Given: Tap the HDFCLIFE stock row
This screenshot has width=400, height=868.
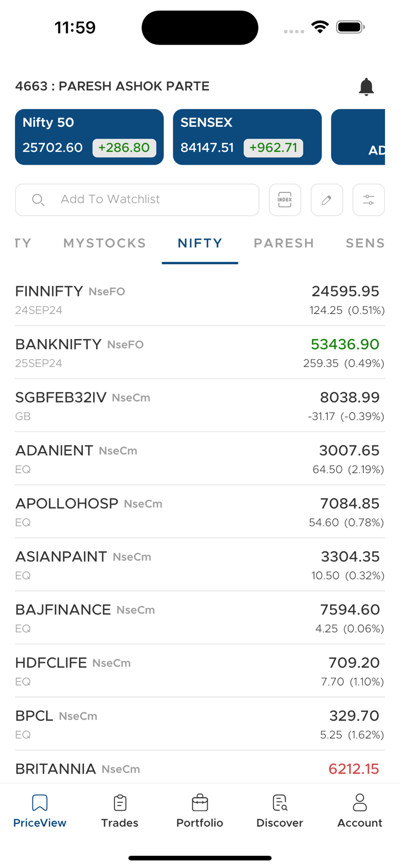Looking at the screenshot, I should tap(199, 671).
